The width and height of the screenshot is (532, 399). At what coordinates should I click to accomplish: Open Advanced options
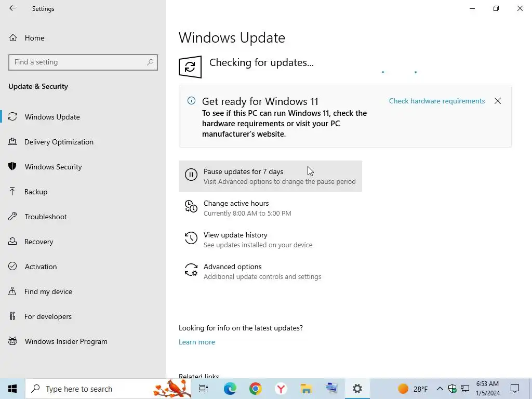click(270, 271)
